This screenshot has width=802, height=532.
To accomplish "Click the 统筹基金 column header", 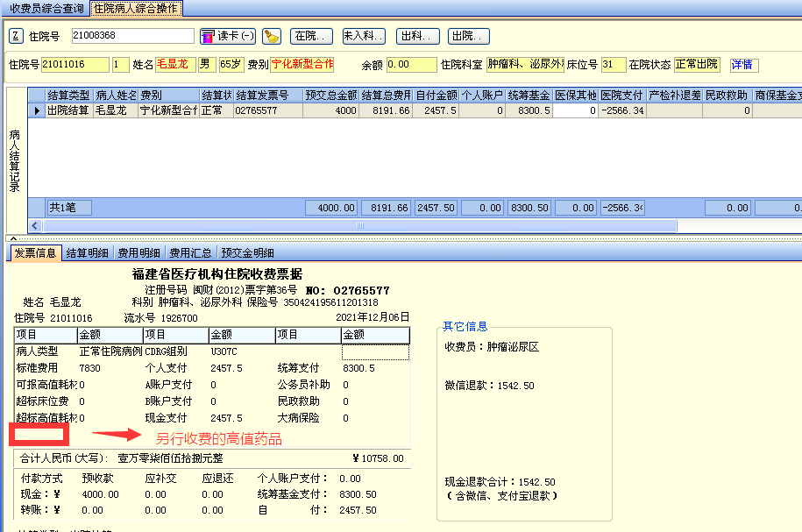I will pos(529,96).
